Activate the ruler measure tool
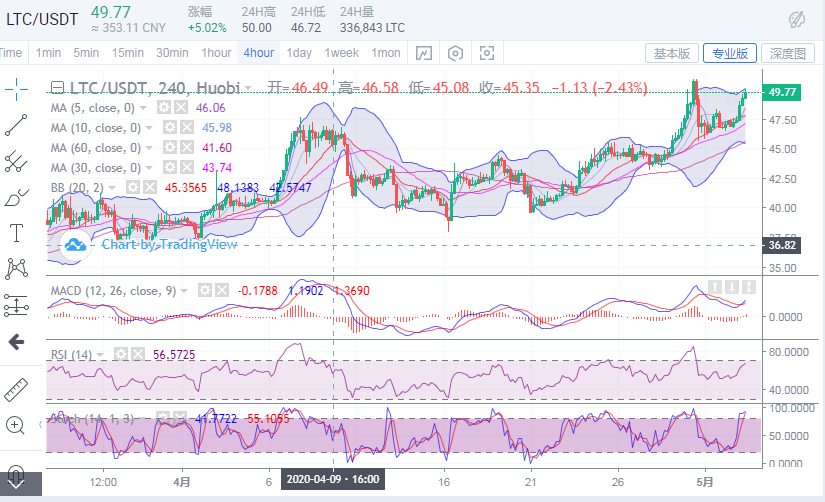The image size is (825, 502). click(x=16, y=388)
